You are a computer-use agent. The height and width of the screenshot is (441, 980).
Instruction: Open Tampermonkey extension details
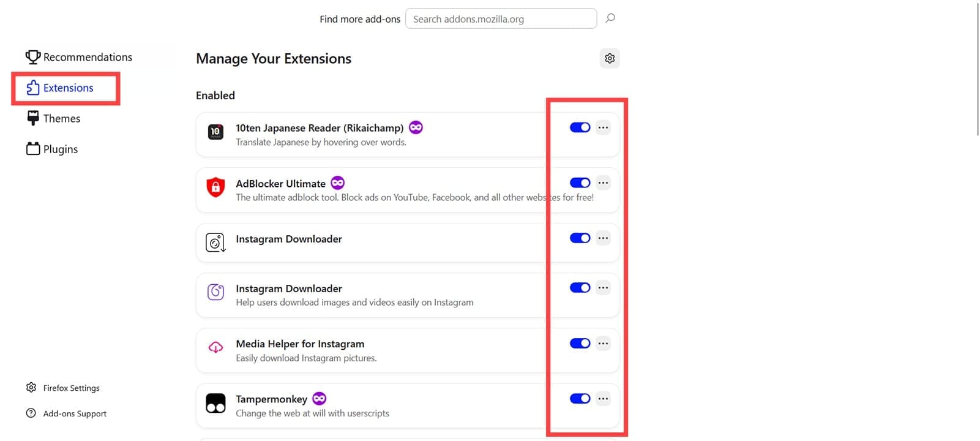click(x=271, y=399)
